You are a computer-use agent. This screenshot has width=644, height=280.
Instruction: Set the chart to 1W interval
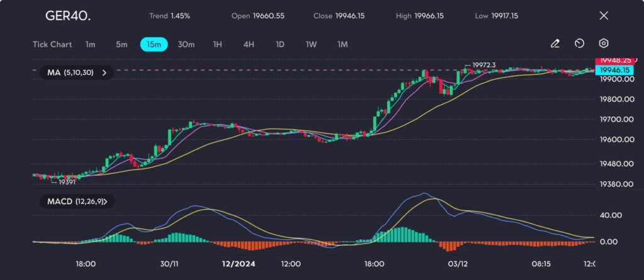click(x=311, y=45)
